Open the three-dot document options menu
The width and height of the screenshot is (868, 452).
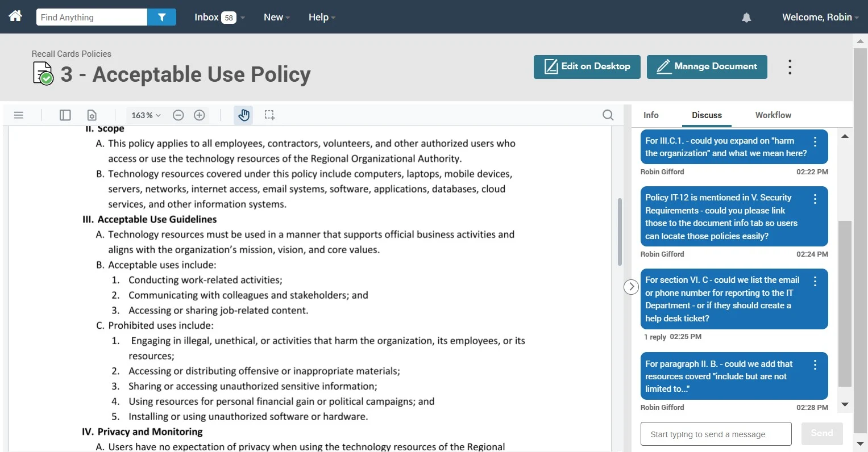(790, 67)
